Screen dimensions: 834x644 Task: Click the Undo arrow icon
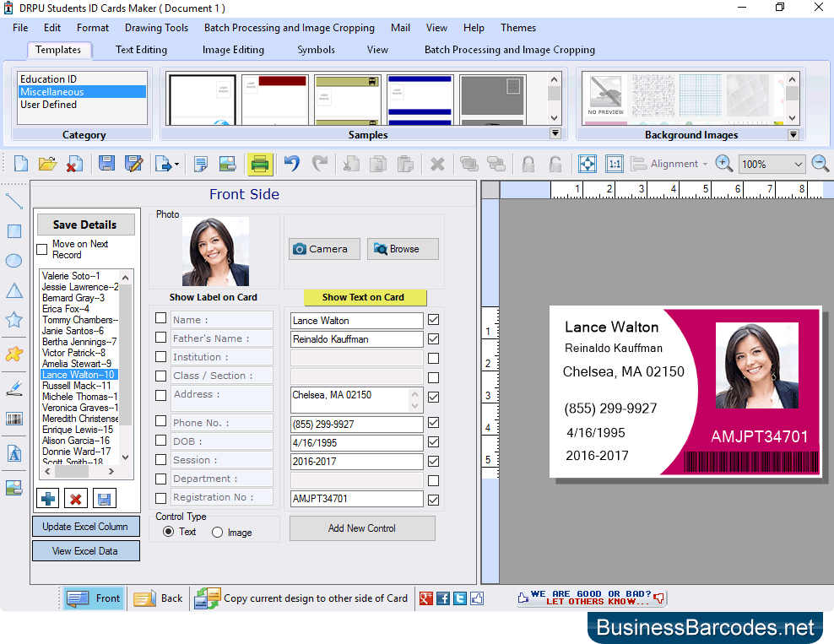pyautogui.click(x=292, y=164)
